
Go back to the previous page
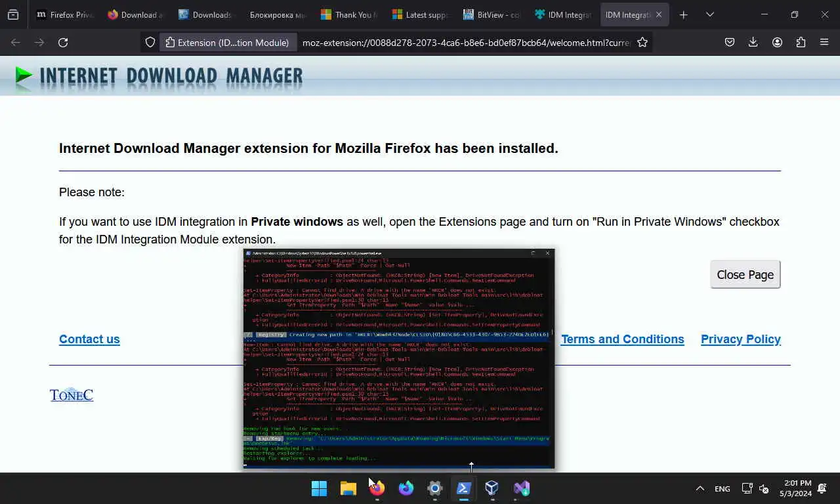16,42
